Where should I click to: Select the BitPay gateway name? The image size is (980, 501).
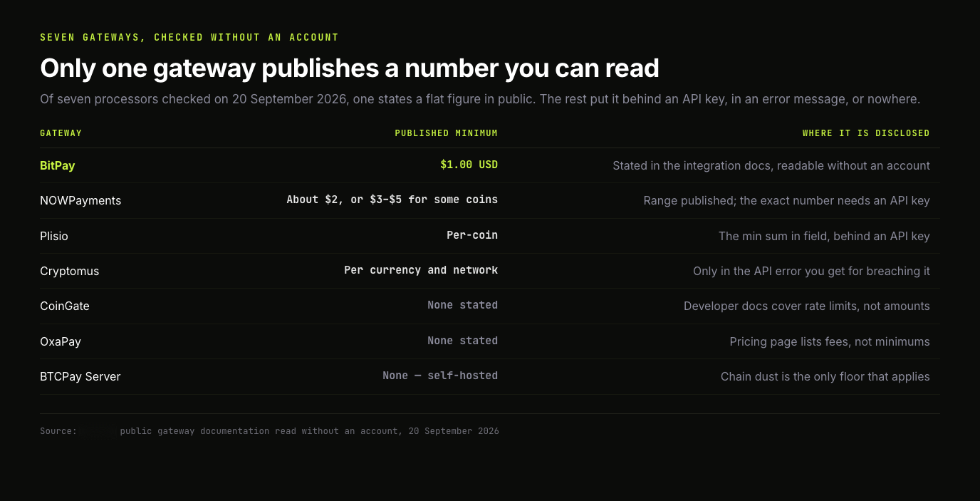click(x=58, y=165)
